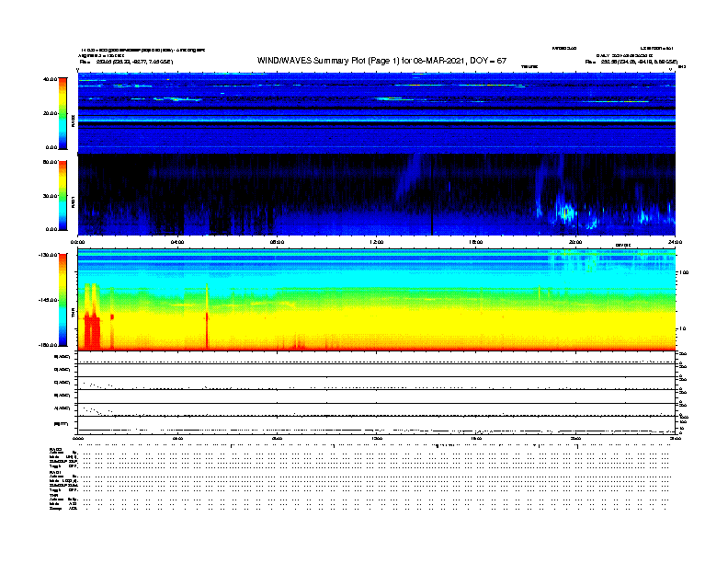Click the TNR status table heading
The image size is (728, 563).
[x=55, y=496]
